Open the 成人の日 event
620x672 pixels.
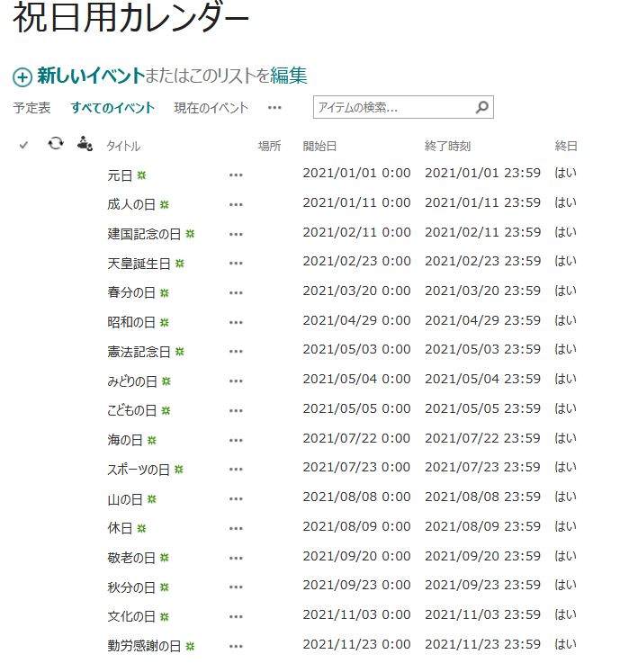click(131, 205)
